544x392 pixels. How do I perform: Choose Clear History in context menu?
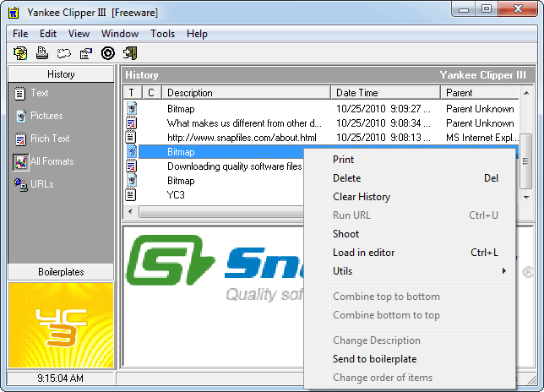pos(410,197)
